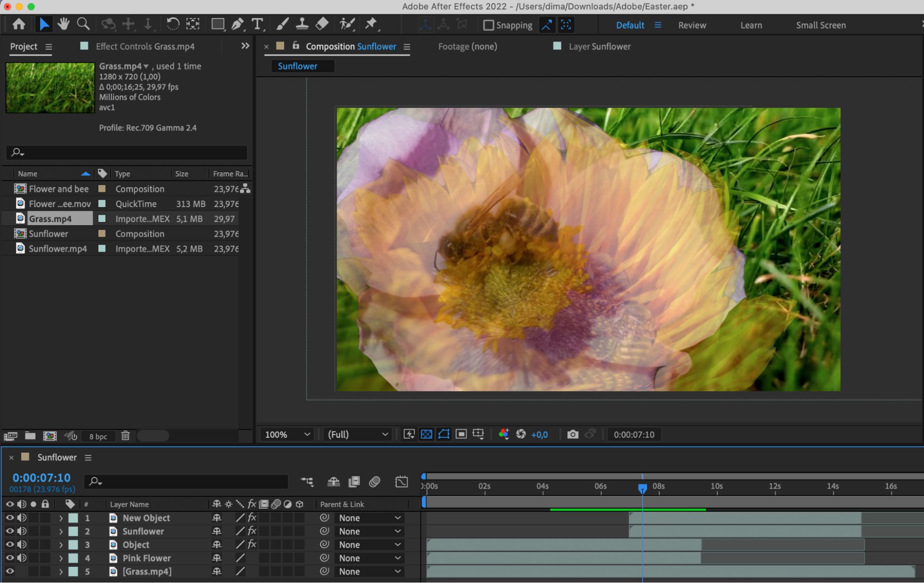The image size is (924, 583).
Task: Click the Graph Editor icon
Action: click(x=402, y=482)
